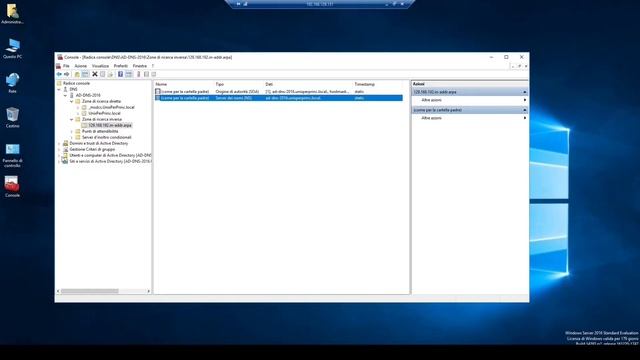
Task: Restore the inner MMC child window
Action: [519, 66]
